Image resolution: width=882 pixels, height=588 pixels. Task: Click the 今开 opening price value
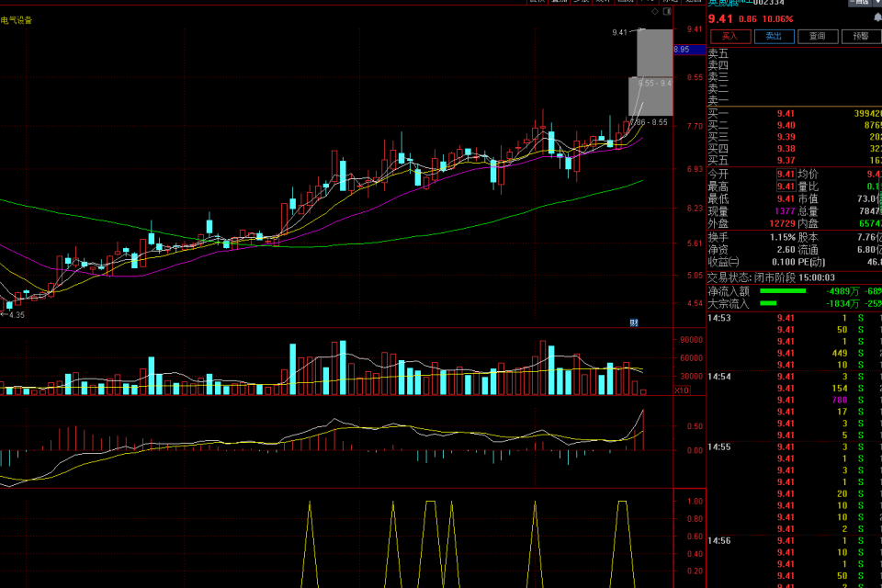pos(786,175)
